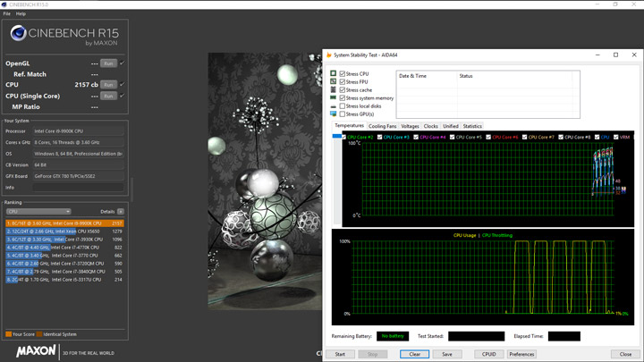Image resolution: width=644 pixels, height=362 pixels.
Task: Click the Stress GPU(s) monitor icon
Action: (334, 114)
